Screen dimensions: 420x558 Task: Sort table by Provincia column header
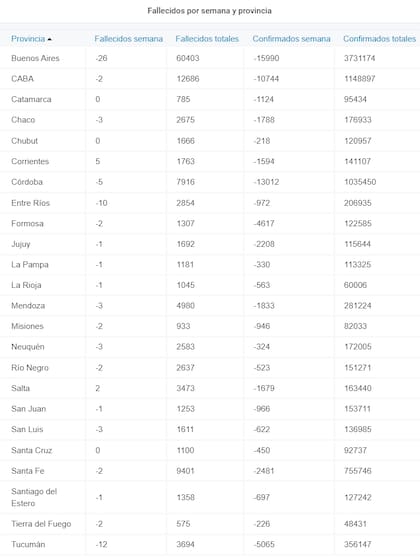point(28,39)
